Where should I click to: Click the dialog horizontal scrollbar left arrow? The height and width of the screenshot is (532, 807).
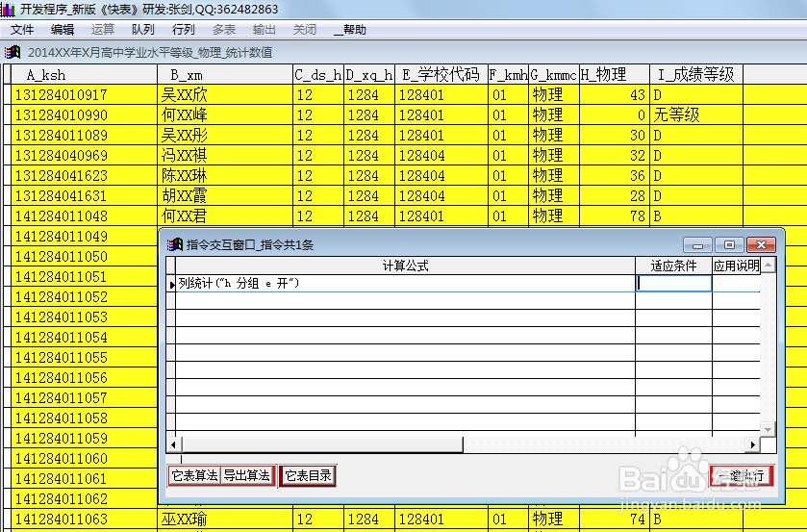174,444
